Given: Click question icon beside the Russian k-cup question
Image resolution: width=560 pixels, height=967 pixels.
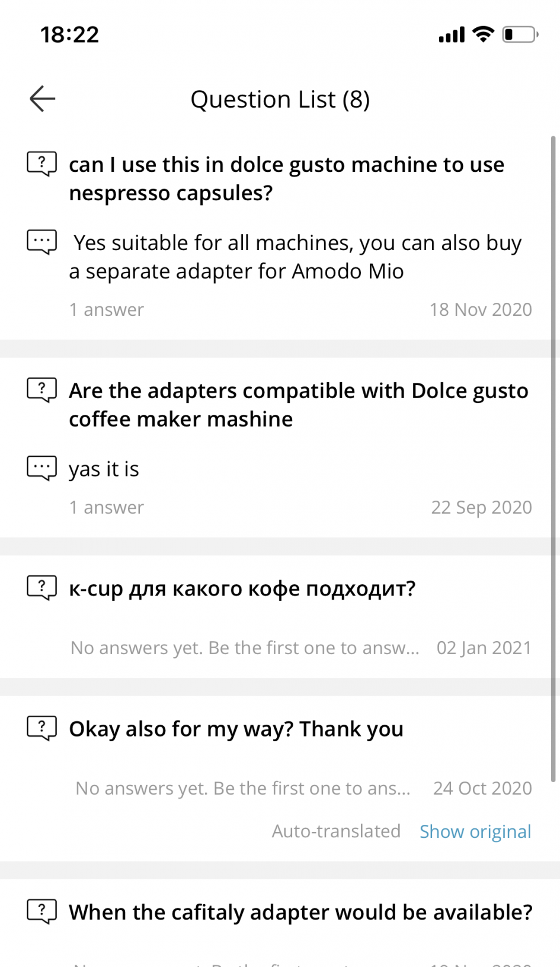Looking at the screenshot, I should tap(41, 588).
